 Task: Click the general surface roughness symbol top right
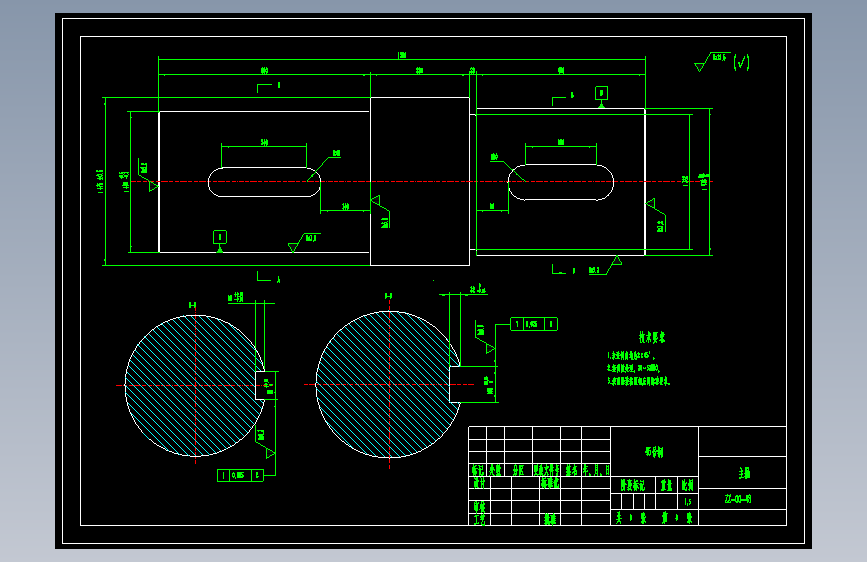point(712,61)
